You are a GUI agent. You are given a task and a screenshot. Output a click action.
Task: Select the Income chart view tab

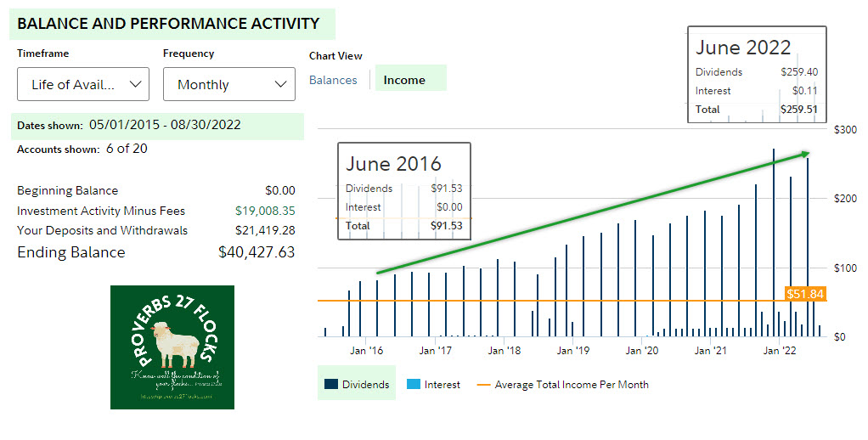[x=404, y=80]
